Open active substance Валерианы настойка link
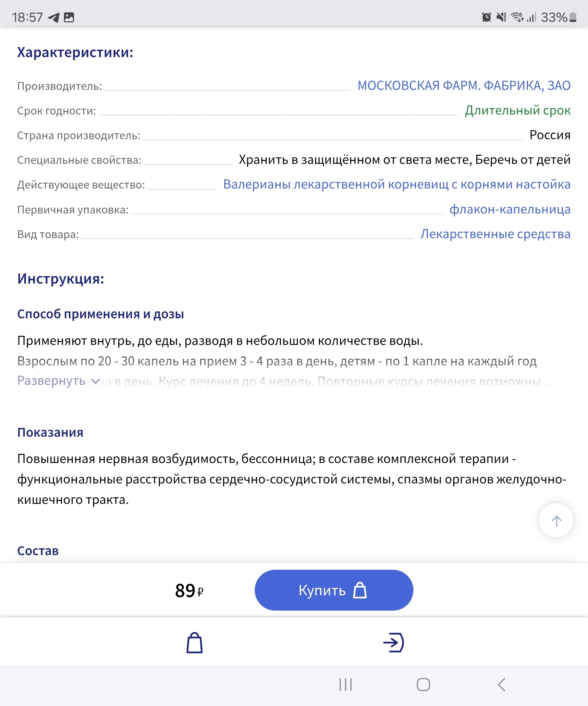588x706 pixels. 397,185
